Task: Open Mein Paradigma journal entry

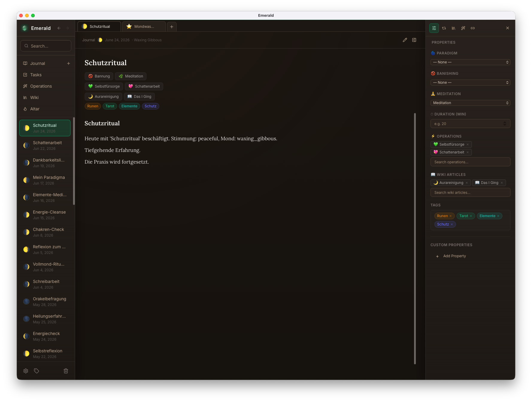Action: tap(45, 180)
